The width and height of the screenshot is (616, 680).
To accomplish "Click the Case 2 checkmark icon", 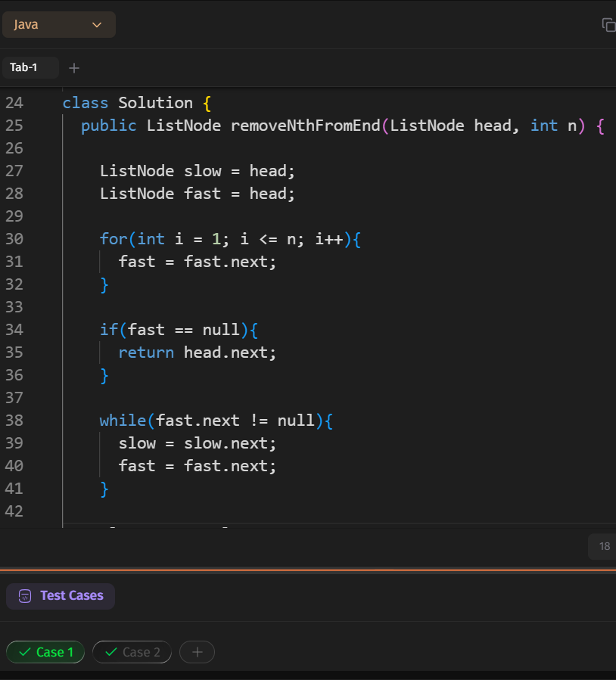I will [x=111, y=652].
